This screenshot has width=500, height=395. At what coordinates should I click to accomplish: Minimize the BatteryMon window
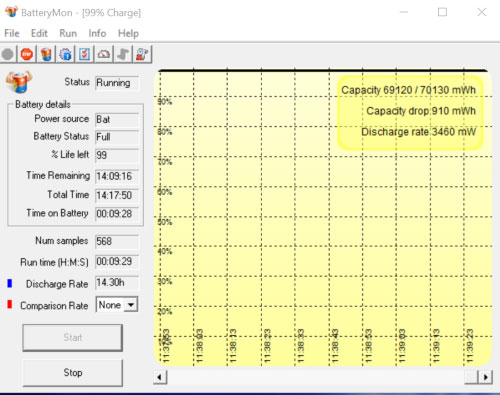coord(404,12)
